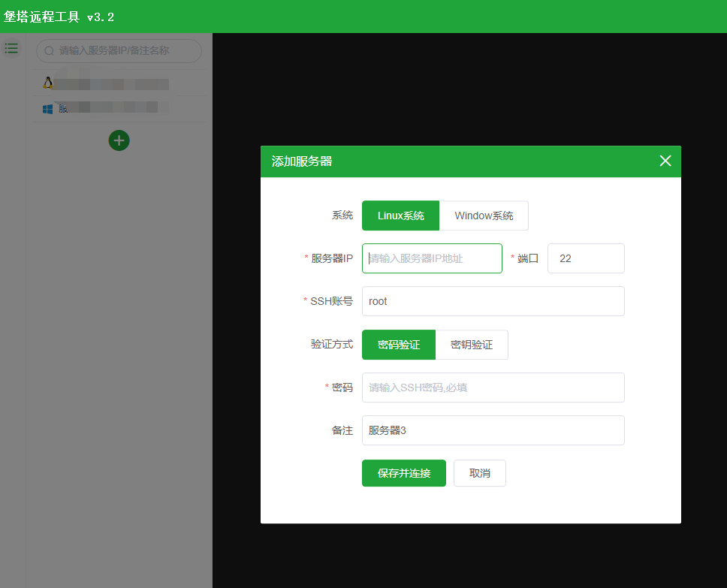This screenshot has width=727, height=588.
Task: Choose Linux系统 as the system type
Action: [x=400, y=216]
